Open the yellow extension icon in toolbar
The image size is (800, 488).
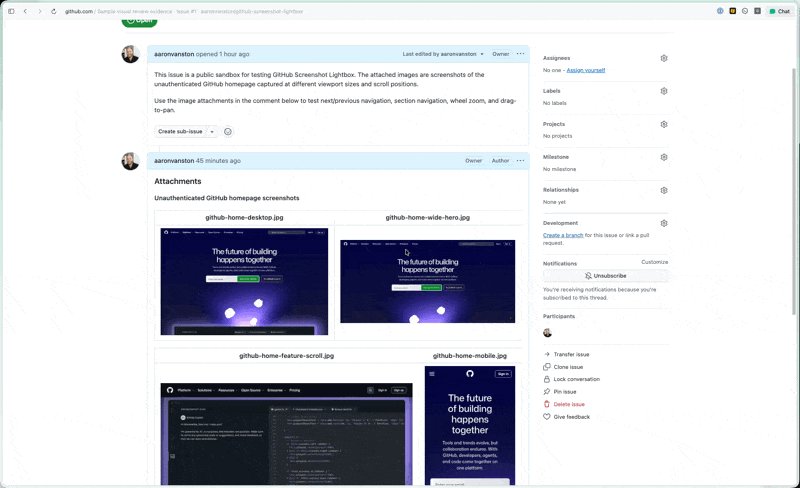pyautogui.click(x=733, y=11)
